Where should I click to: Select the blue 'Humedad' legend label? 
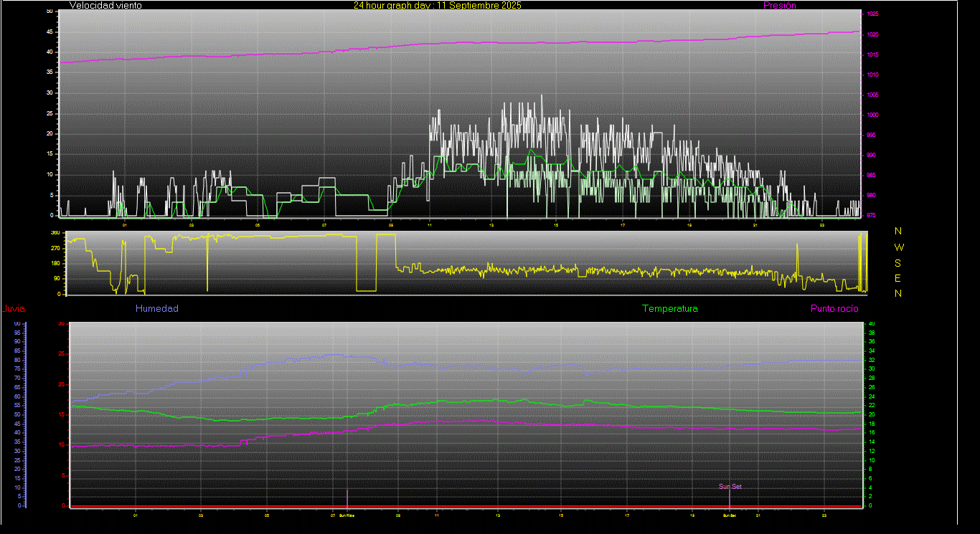pyautogui.click(x=156, y=309)
